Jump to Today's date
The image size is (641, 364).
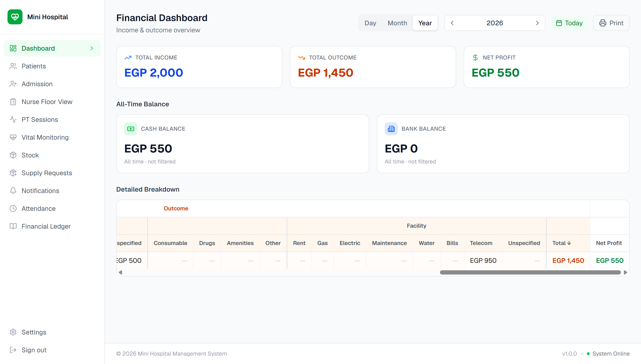569,23
